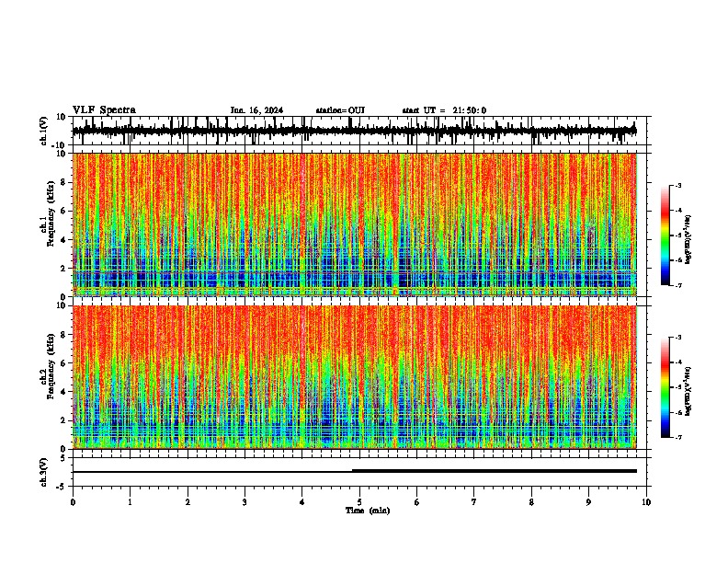Select the "start UT = 21:50: 0" text
728x563 pixels.
tap(444, 110)
